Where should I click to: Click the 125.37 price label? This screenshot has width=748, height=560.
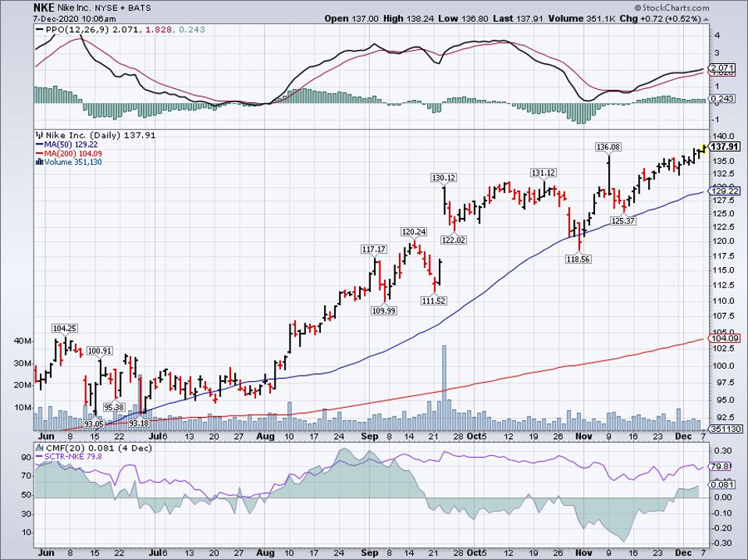(623, 221)
